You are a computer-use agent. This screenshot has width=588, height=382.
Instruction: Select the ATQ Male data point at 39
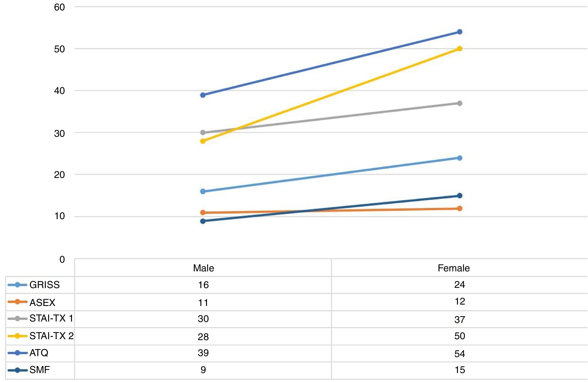[x=203, y=95]
